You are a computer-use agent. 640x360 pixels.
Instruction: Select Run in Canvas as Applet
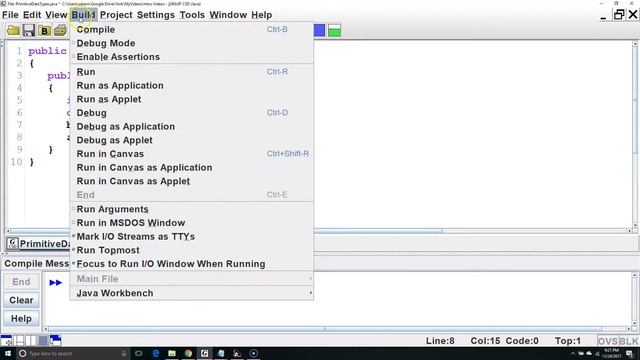point(191,181)
